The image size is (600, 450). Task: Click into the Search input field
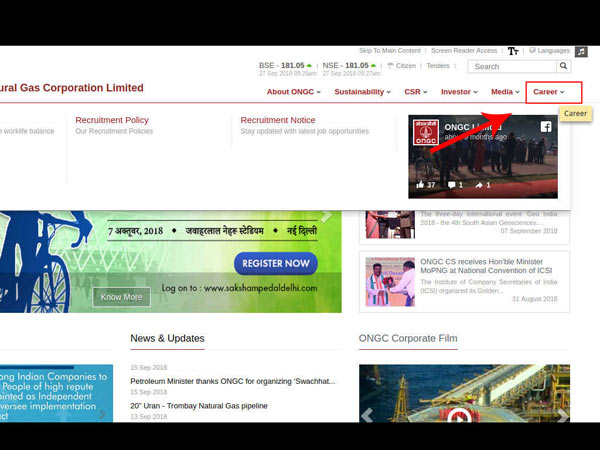pos(512,67)
